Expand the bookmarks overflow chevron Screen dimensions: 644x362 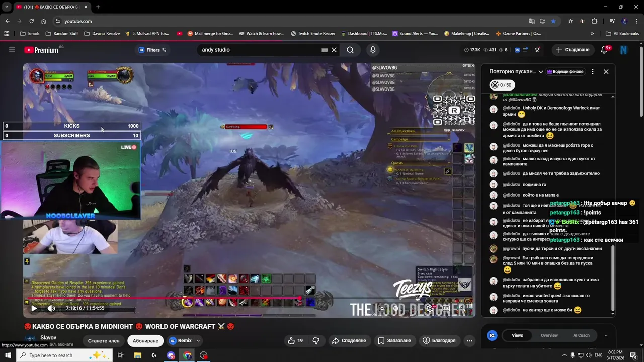click(x=592, y=34)
